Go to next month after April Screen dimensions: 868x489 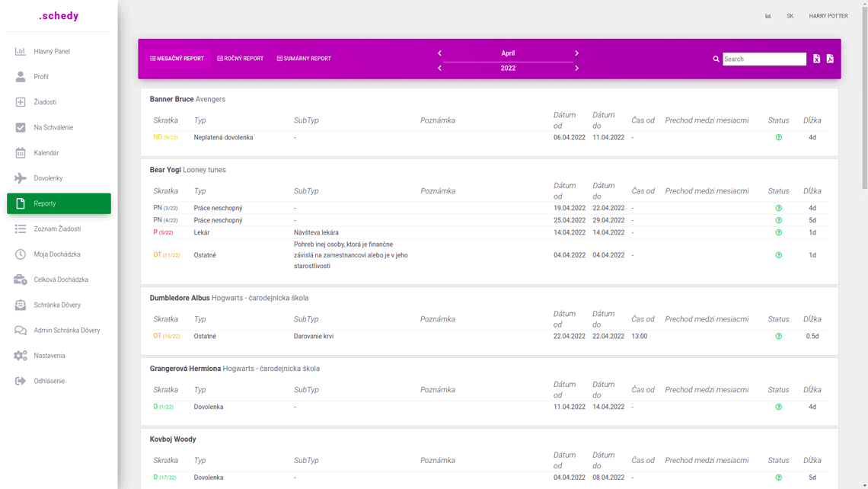coord(576,53)
